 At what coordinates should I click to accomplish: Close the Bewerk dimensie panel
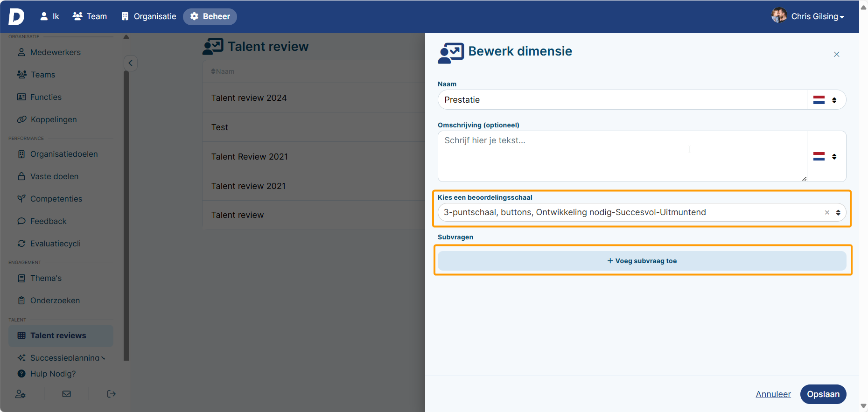837,55
